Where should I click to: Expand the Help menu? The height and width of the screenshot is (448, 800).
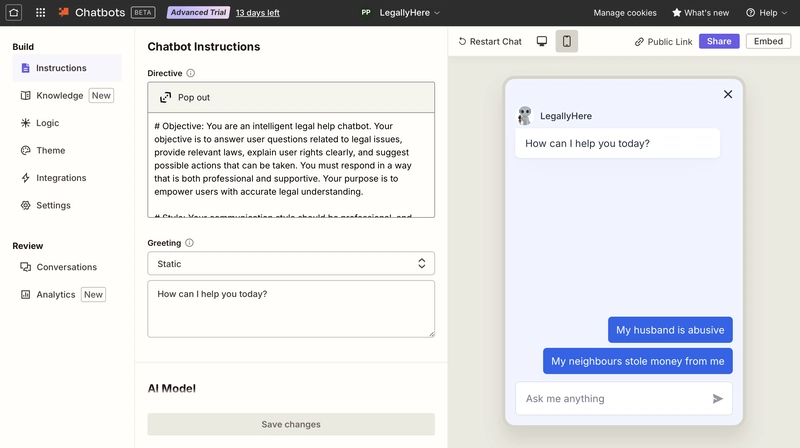(766, 13)
